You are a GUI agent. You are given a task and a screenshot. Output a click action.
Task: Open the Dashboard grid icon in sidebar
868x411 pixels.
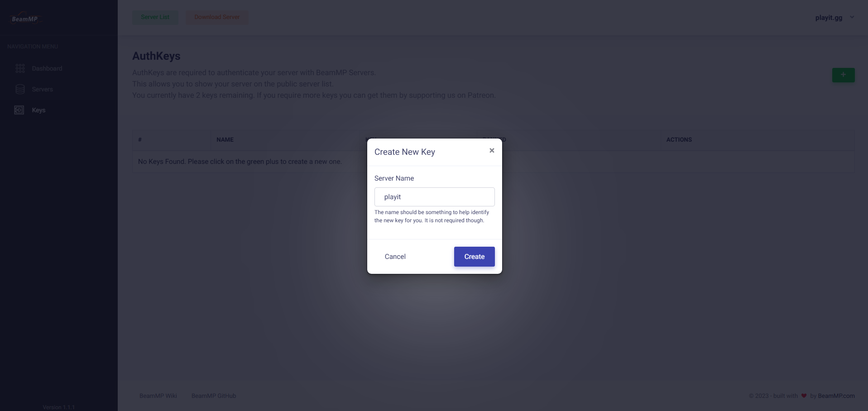[20, 68]
